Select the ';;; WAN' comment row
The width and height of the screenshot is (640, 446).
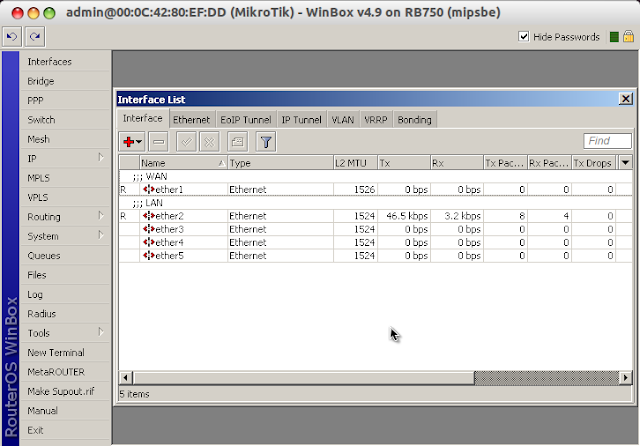[376, 176]
